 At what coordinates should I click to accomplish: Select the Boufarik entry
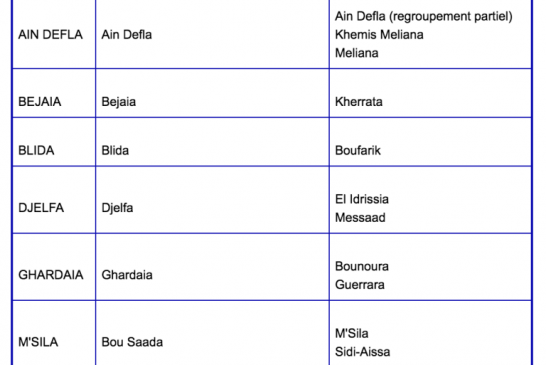click(358, 150)
